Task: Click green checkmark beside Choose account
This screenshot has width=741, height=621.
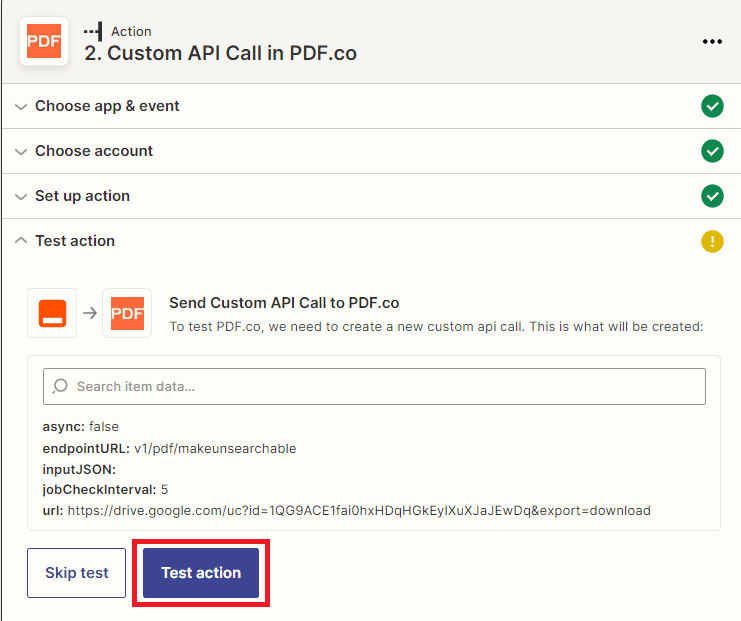Action: 712,151
